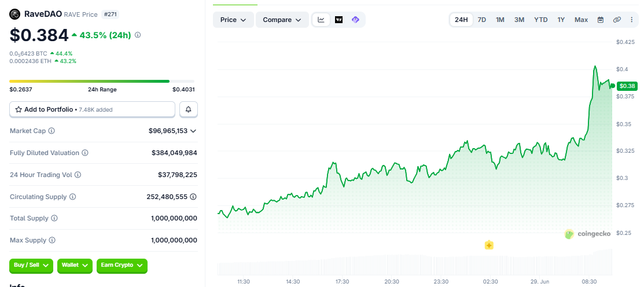
Task: Open info icon beside Circulating Supply label
Action: pos(73,197)
